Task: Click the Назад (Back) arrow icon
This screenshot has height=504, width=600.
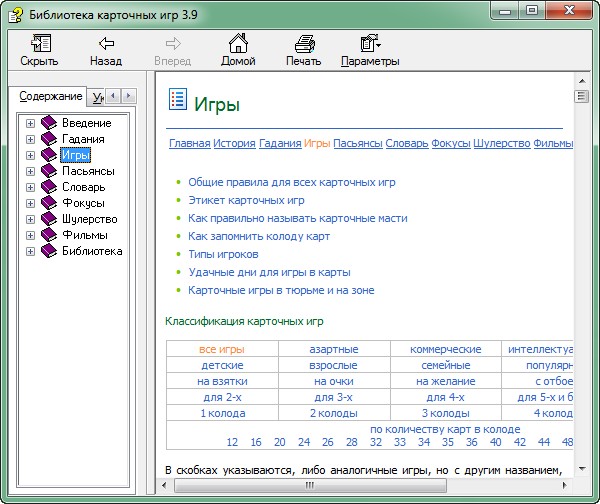Action: click(x=105, y=44)
